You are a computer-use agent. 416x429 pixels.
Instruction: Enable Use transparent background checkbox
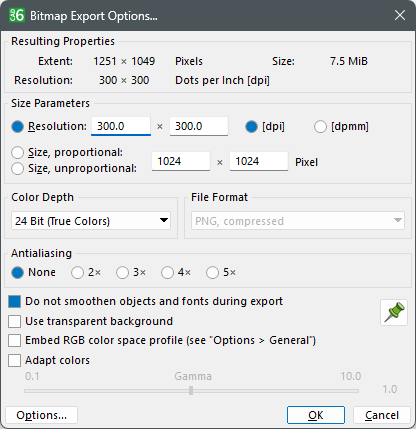point(15,321)
